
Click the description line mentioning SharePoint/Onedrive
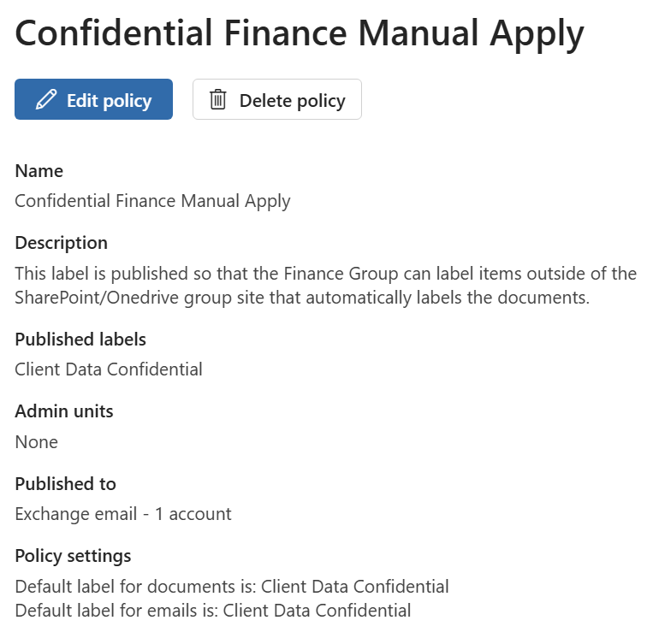coord(303,298)
